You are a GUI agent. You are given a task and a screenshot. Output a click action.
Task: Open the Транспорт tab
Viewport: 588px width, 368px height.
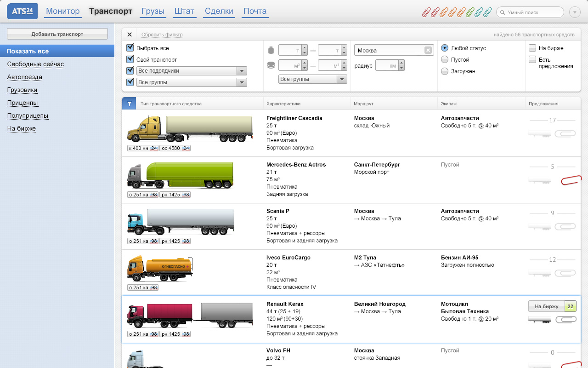point(111,11)
